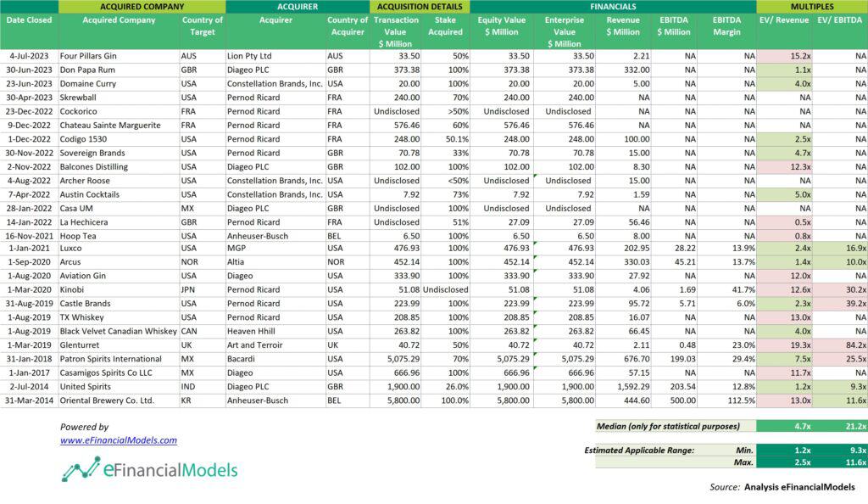Select Patron Spirits International cell
Image resolution: width=868 pixels, height=504 pixels.
[119, 359]
